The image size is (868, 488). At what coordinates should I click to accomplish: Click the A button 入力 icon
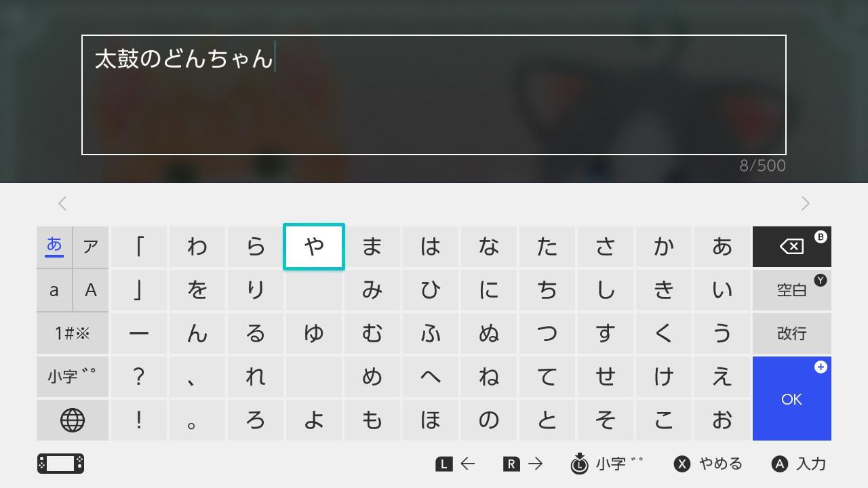click(780, 464)
